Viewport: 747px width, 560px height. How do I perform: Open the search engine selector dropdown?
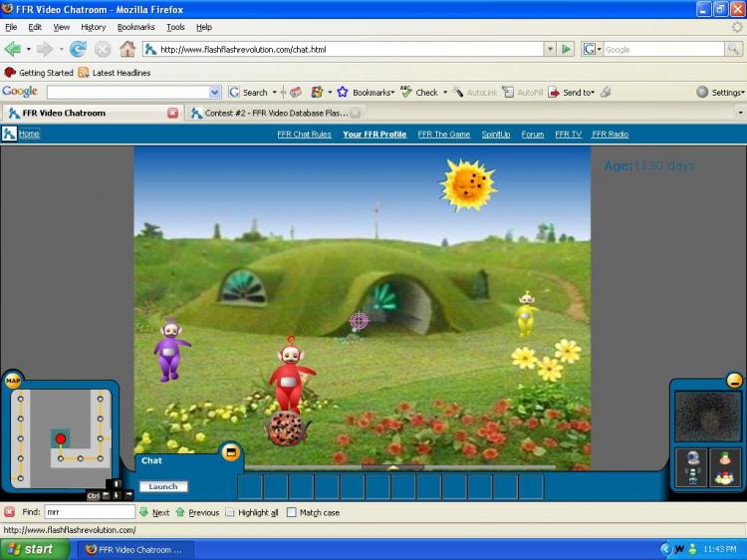pyautogui.click(x=599, y=49)
